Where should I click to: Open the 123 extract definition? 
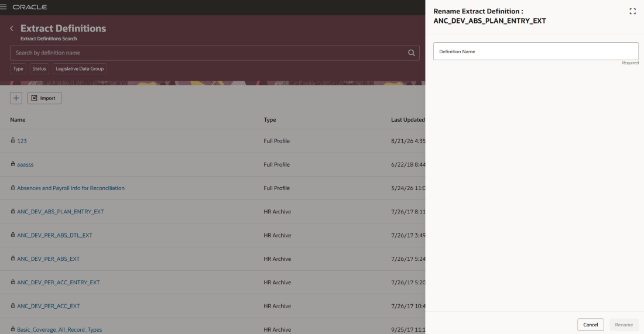coord(22,141)
